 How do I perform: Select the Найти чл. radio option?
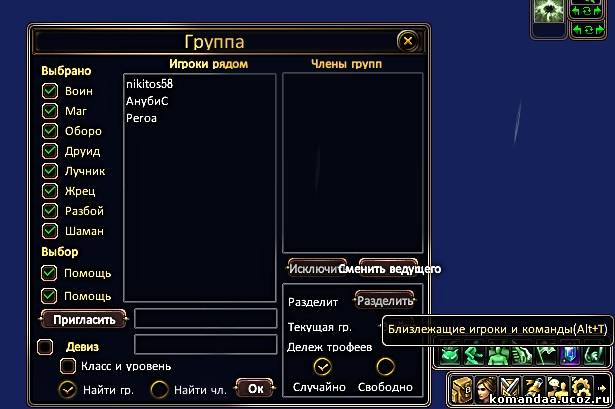[x=160, y=389]
